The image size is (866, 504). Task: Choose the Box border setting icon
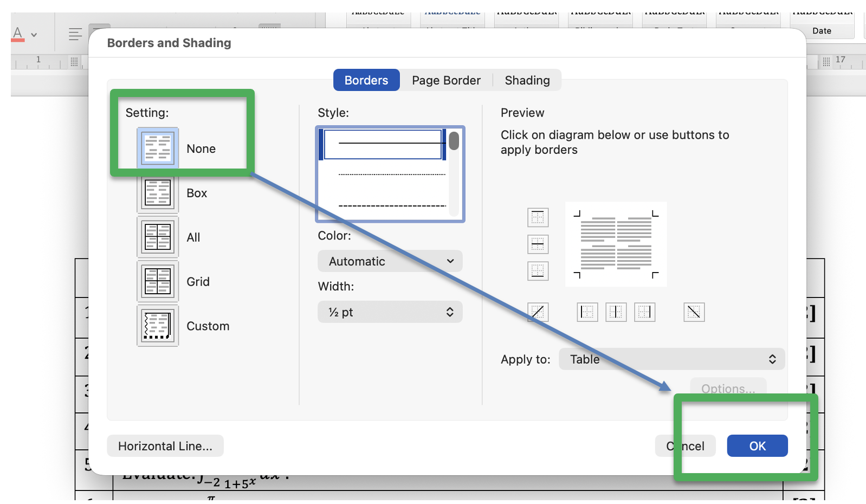click(158, 193)
